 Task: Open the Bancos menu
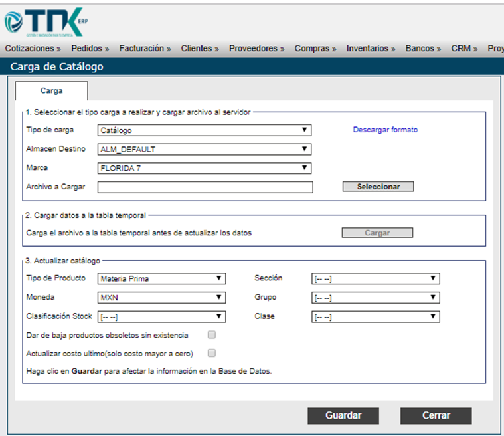tap(423, 49)
